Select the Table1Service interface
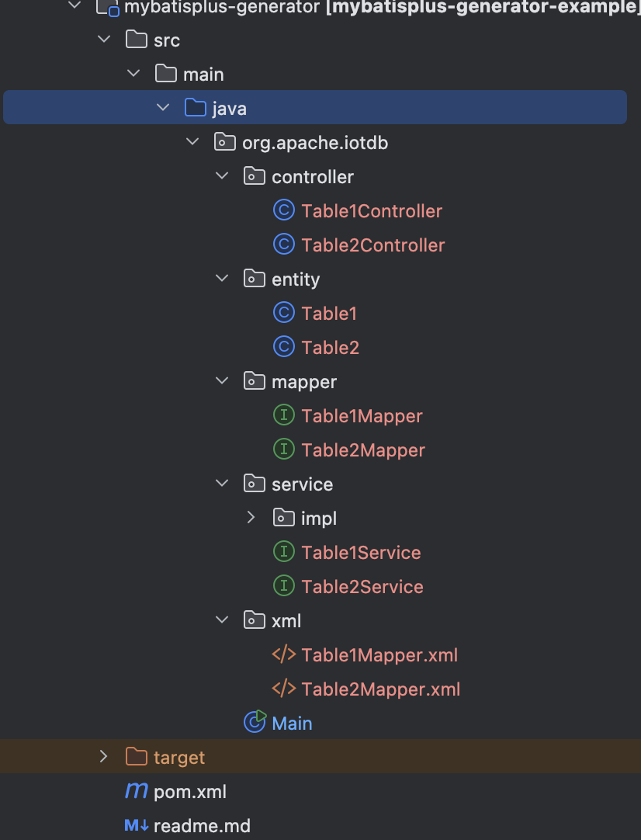 point(360,552)
